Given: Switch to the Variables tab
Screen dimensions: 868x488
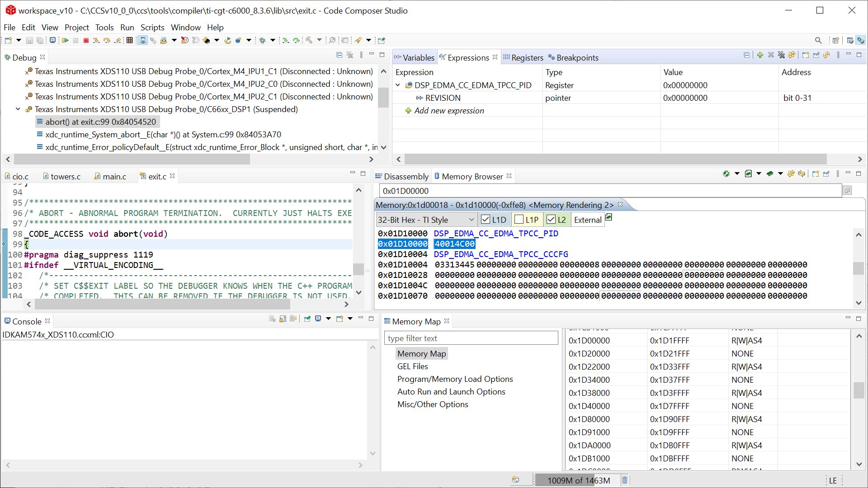Looking at the screenshot, I should [414, 58].
